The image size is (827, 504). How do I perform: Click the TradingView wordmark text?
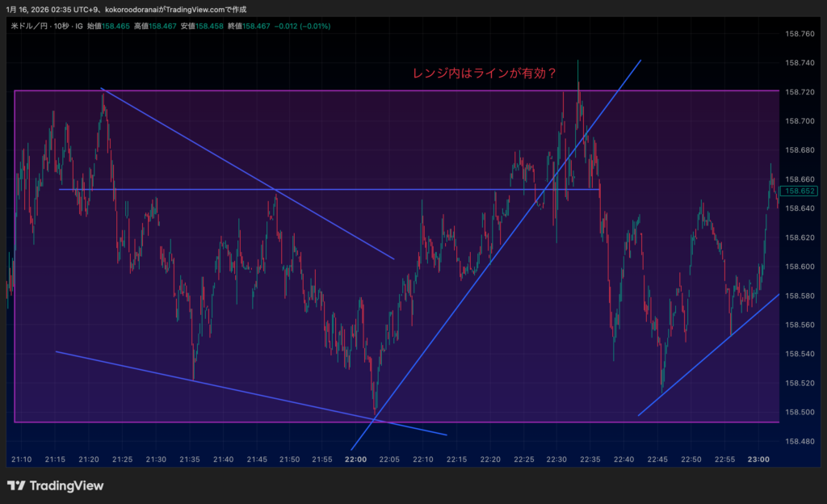coord(66,485)
